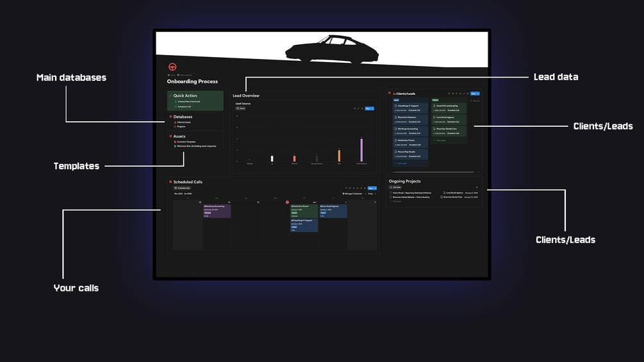Screen dimensions: 644x362
Task: Open the Riverview Dental Care client card
Action: pyautogui.click(x=449, y=131)
